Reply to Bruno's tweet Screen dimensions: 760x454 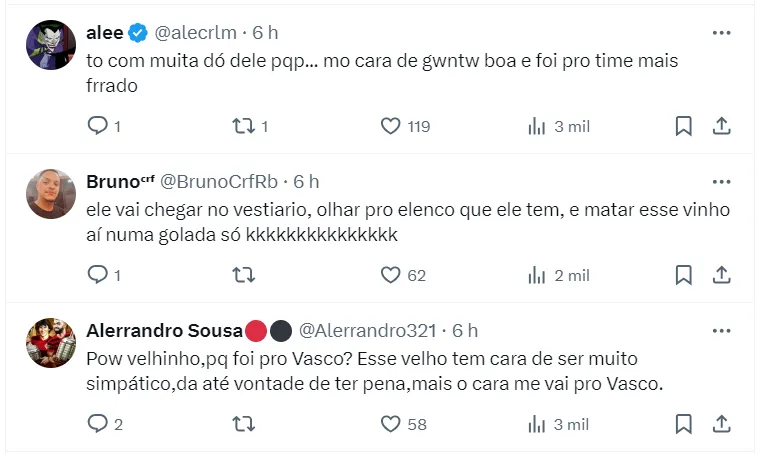point(98,275)
